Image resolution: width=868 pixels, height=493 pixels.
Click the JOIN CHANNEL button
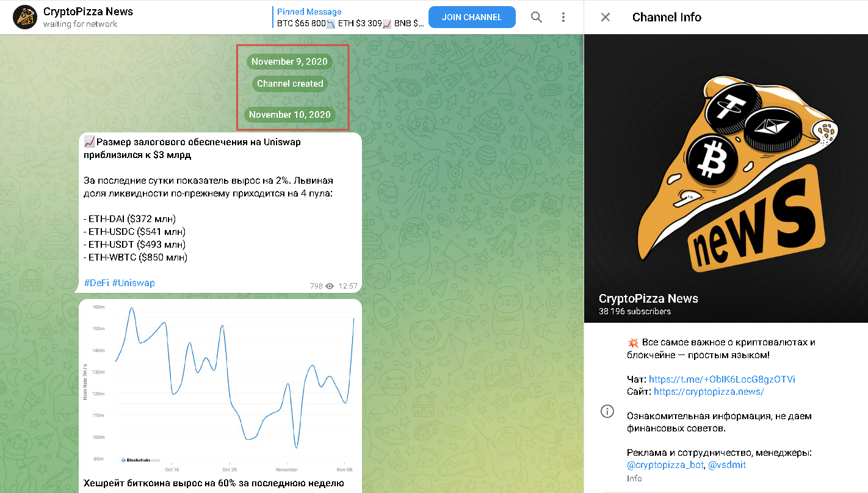tap(472, 17)
